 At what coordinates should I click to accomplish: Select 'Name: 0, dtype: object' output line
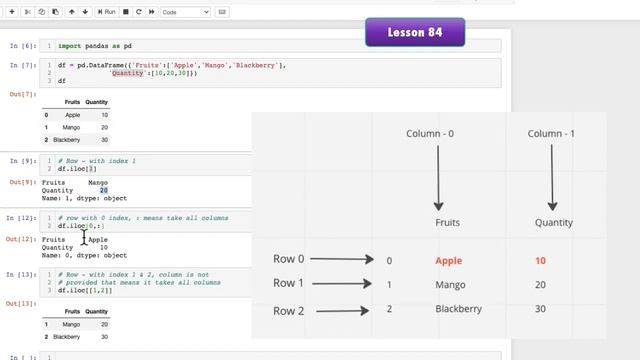(84, 256)
